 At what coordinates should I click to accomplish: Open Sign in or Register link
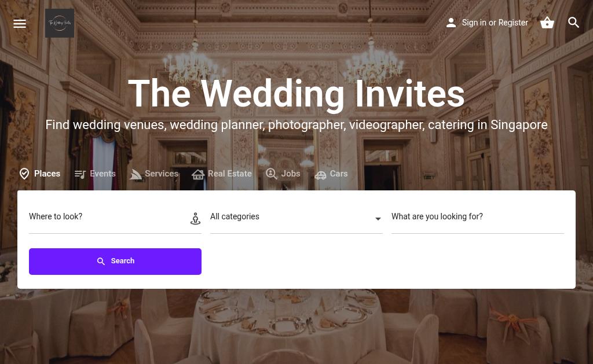[x=495, y=23]
